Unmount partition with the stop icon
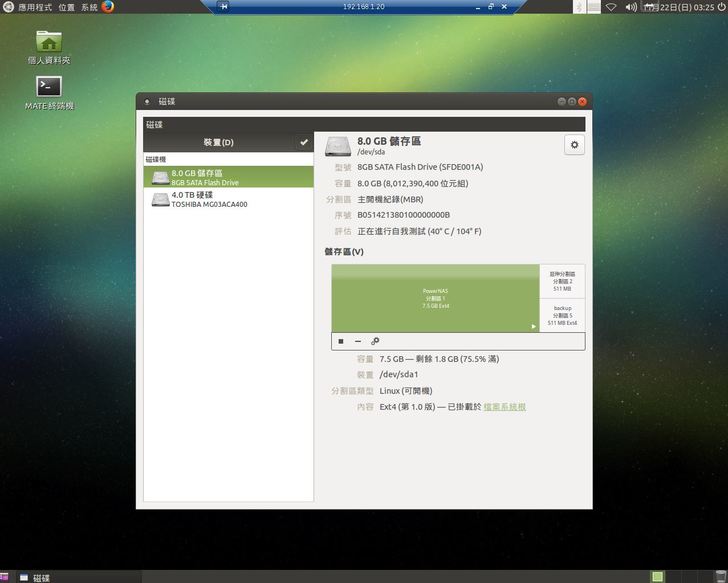 pyautogui.click(x=340, y=341)
